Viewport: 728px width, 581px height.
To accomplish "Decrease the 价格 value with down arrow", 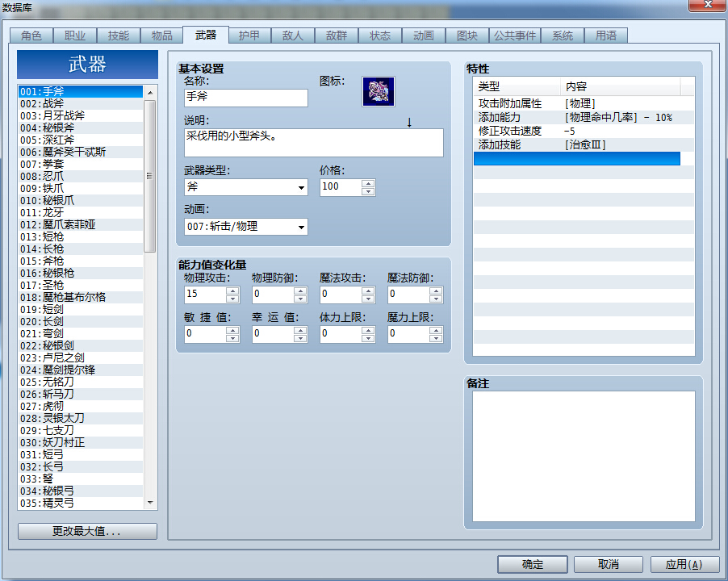I will pyautogui.click(x=368, y=191).
